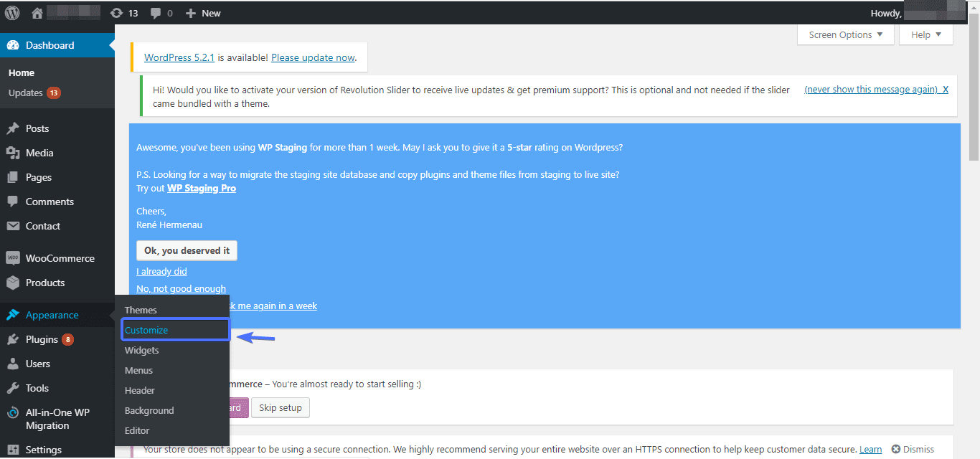Open Themes in Appearance submenu
Image resolution: width=980 pixels, height=459 pixels.
point(141,310)
